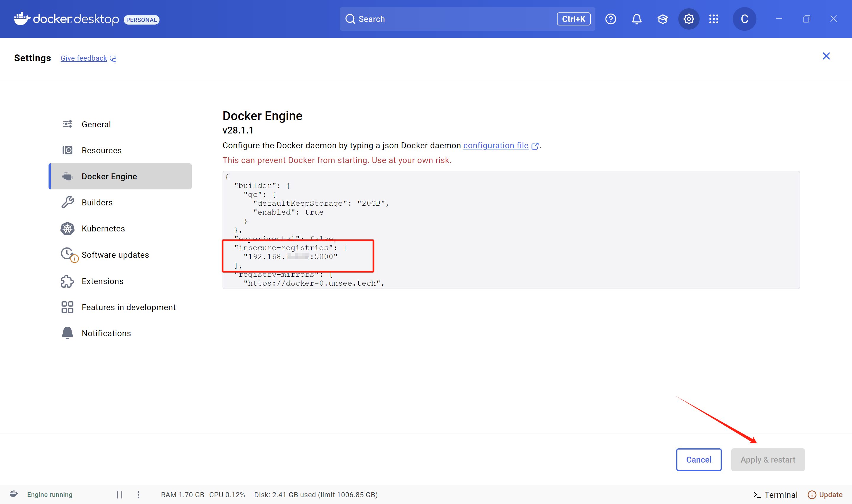Viewport: 852px width, 504px height.
Task: Open the configuration file documentation link
Action: pyautogui.click(x=496, y=145)
